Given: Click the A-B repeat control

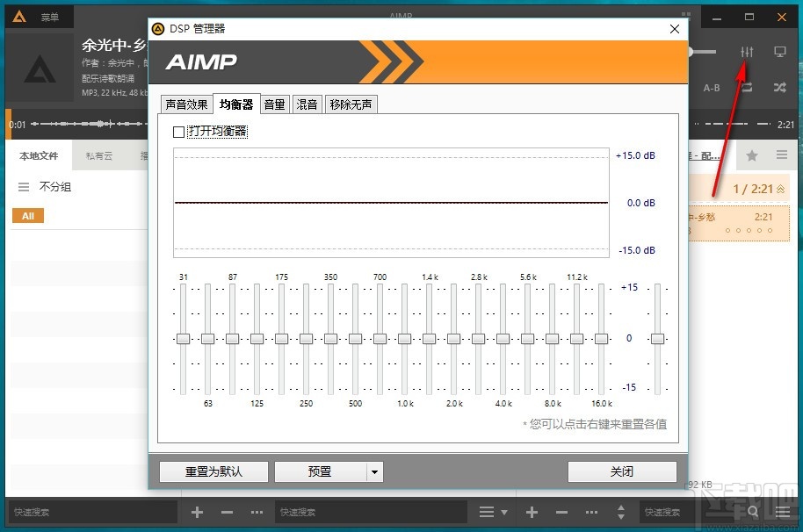Looking at the screenshot, I should [x=712, y=87].
